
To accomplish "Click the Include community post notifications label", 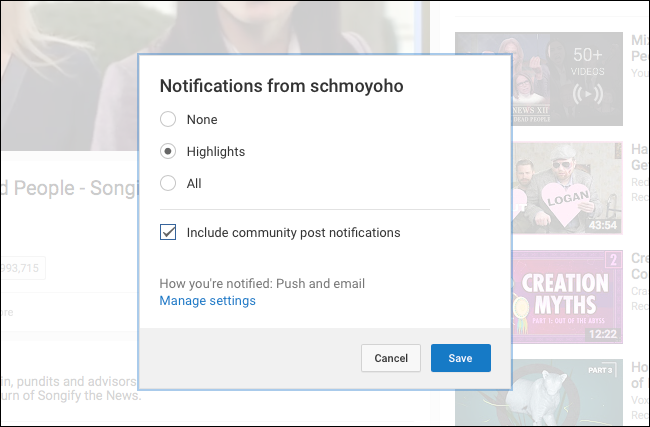I will coord(293,233).
